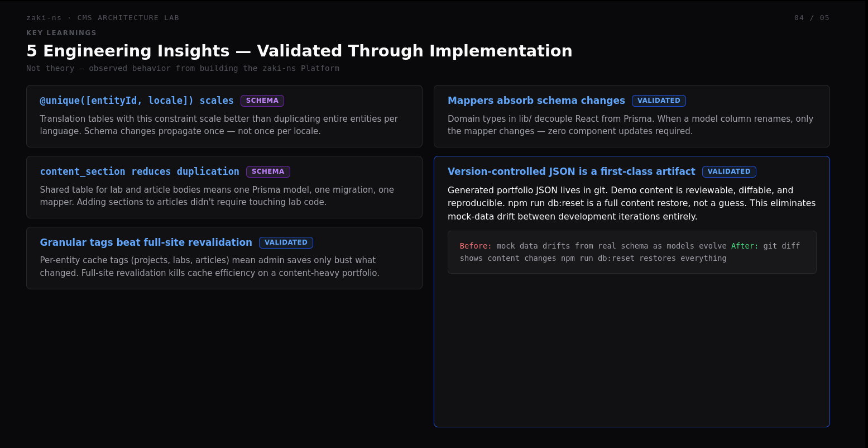The height and width of the screenshot is (448, 868).
Task: Select the "content_section reduces duplication" heading
Action: pyautogui.click(x=140, y=171)
